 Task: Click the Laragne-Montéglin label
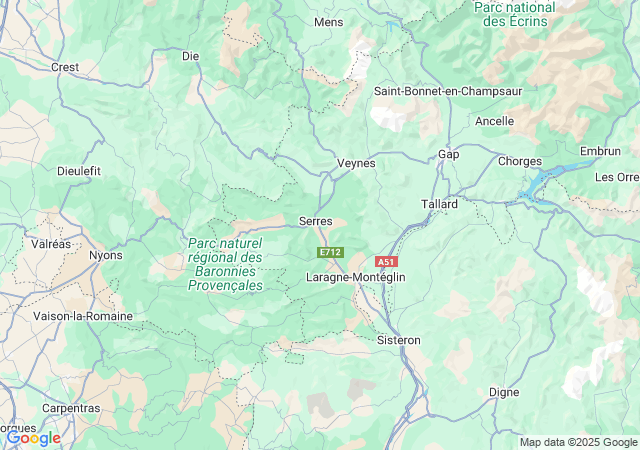coord(356,277)
